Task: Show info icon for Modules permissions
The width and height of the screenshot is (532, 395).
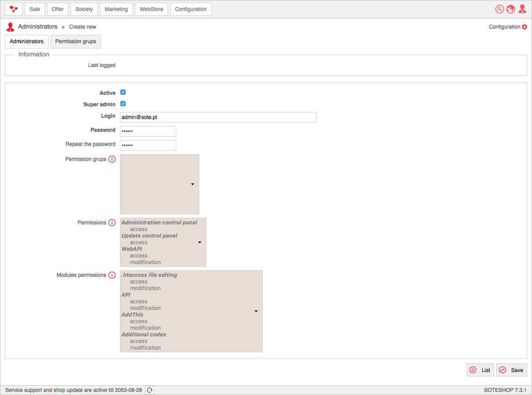Action: click(x=112, y=275)
